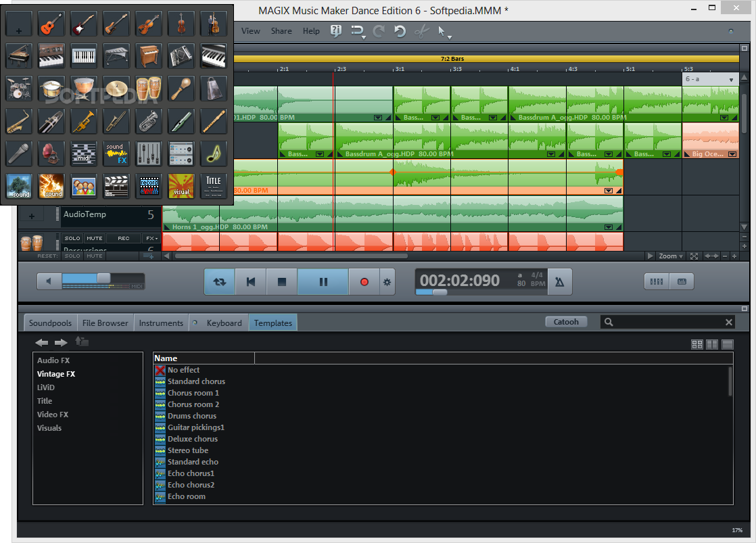The width and height of the screenshot is (756, 543).
Task: Open the Help menu
Action: click(x=311, y=31)
